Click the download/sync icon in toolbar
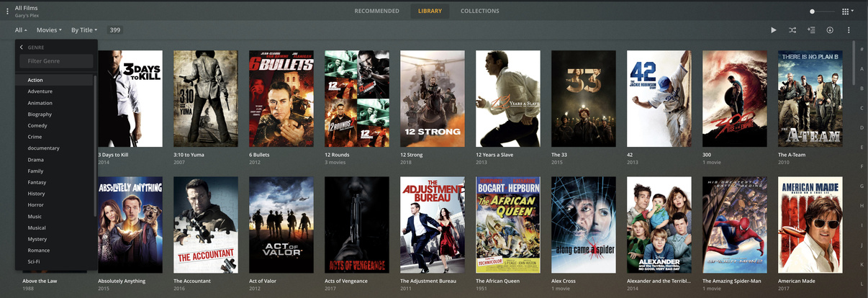 (830, 30)
